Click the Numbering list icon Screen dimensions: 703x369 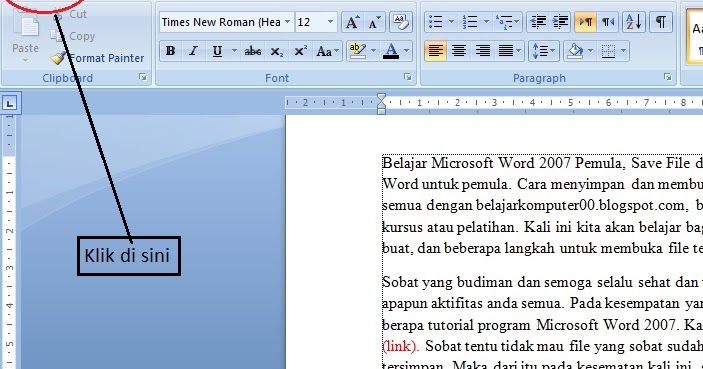pos(470,22)
